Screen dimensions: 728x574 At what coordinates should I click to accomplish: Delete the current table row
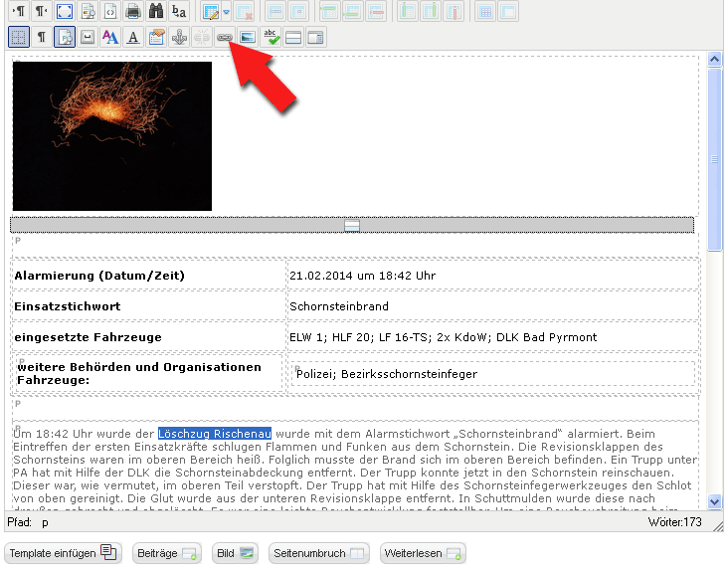(x=376, y=12)
